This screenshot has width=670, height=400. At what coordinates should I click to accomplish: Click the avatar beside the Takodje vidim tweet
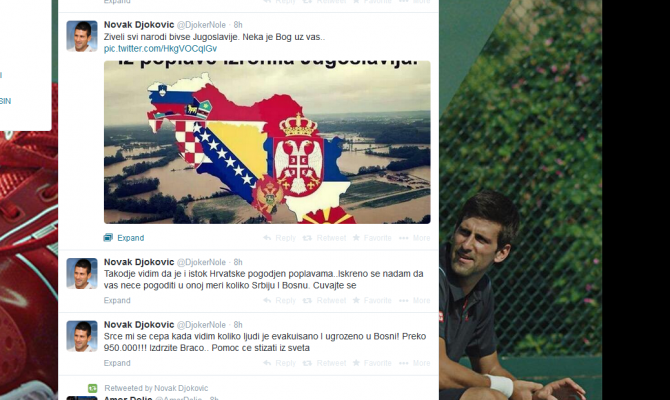pos(82,274)
